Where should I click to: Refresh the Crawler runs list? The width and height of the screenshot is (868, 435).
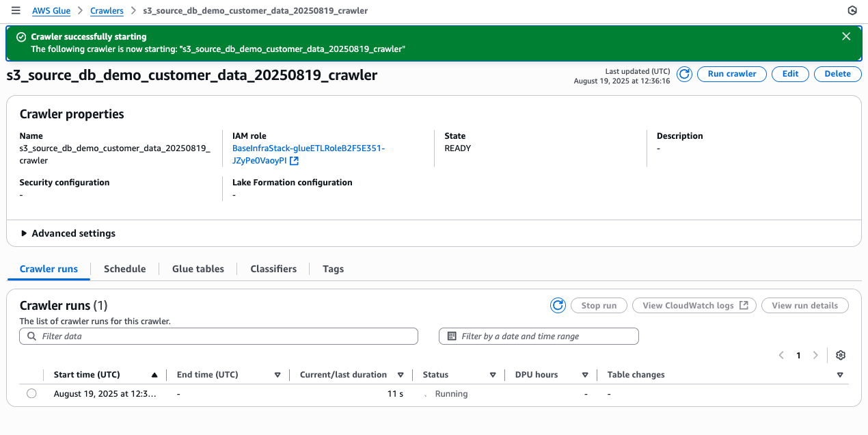(x=558, y=306)
